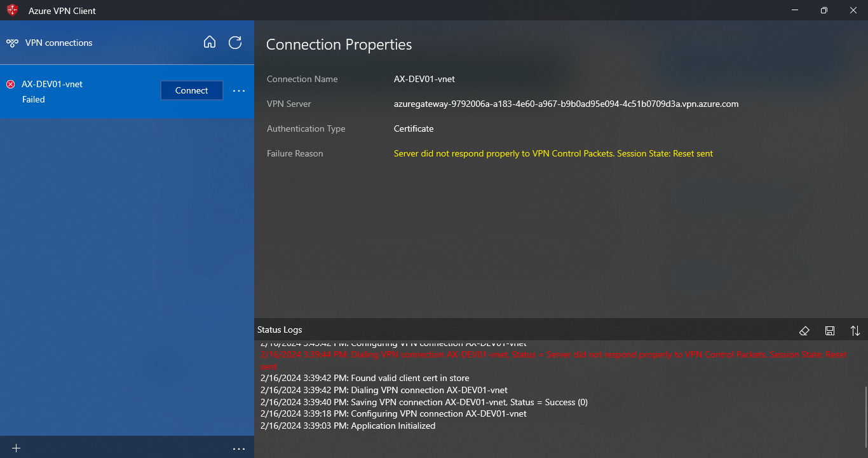This screenshot has height=458, width=868.
Task: Click the 3:39:42 'Dialing VPN connection' log line
Action: (x=384, y=390)
